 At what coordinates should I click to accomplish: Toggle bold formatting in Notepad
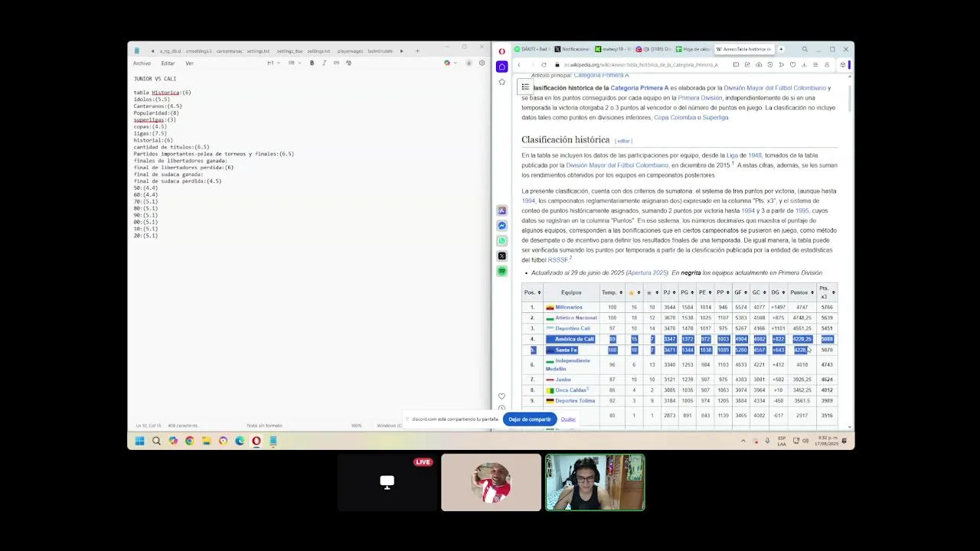click(312, 63)
